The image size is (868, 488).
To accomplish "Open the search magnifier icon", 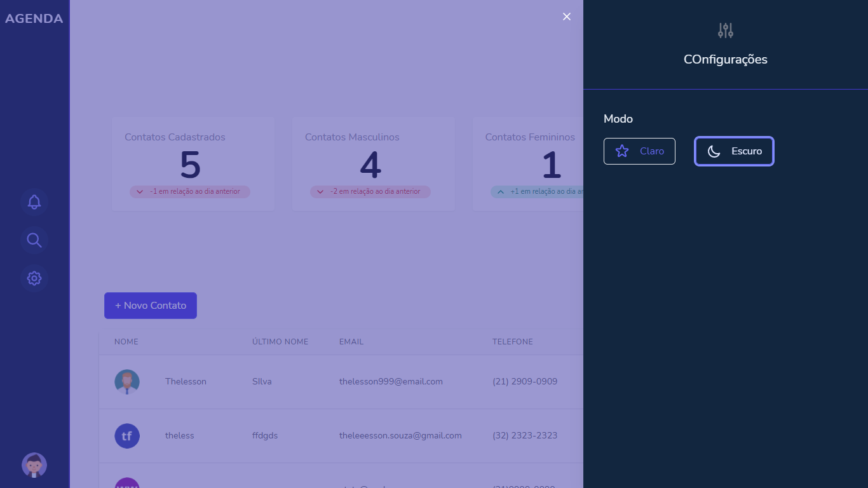I will click(34, 240).
